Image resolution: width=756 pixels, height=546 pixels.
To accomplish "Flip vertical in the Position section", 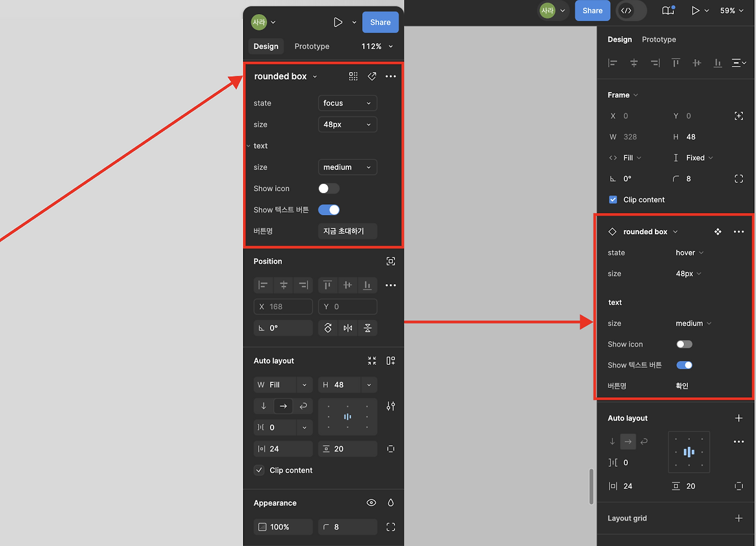I will point(367,328).
